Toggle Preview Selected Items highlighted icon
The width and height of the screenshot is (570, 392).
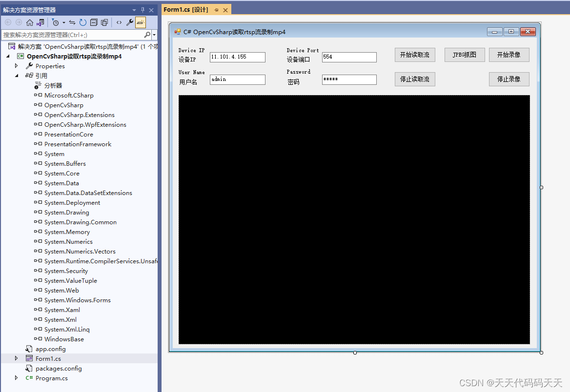(x=141, y=22)
